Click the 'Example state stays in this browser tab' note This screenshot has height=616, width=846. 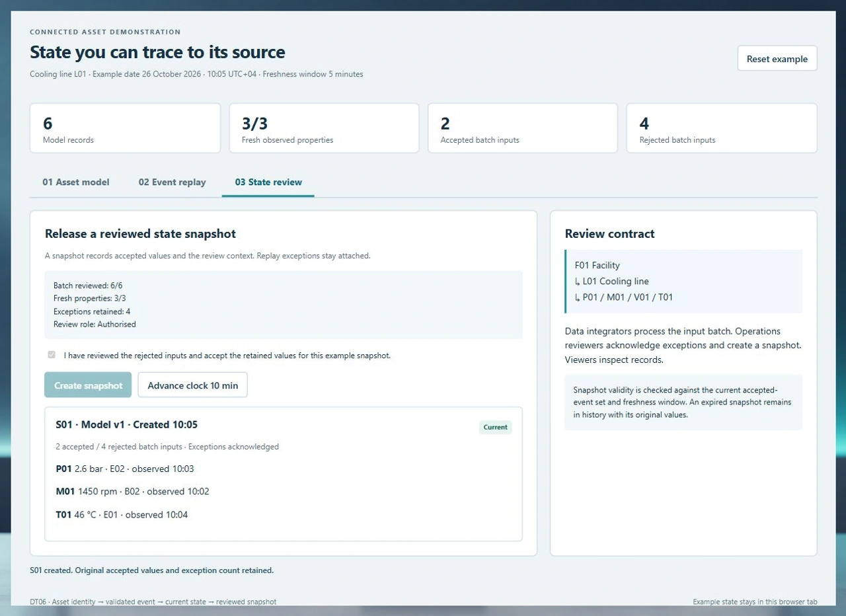(x=755, y=601)
